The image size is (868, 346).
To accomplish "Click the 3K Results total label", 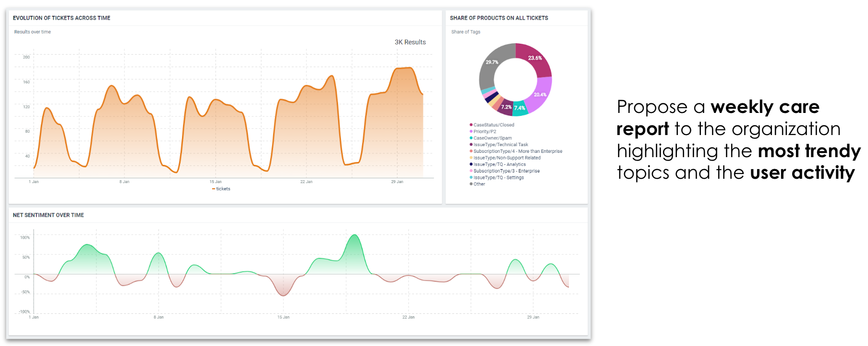I will coord(410,42).
